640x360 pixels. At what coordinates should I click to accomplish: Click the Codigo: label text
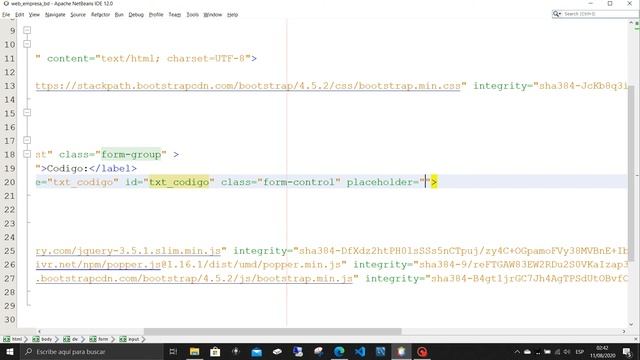tap(68, 168)
